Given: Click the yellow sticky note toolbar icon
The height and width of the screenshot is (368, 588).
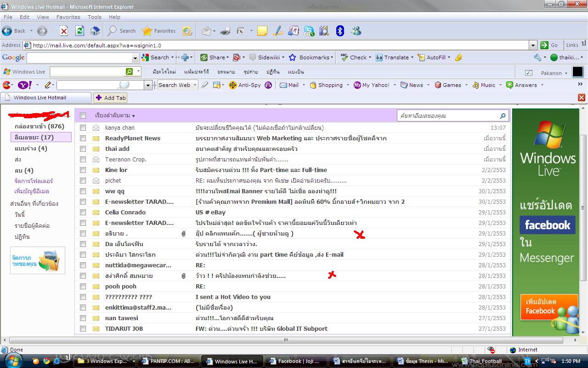Looking at the screenshot, I should [x=262, y=31].
